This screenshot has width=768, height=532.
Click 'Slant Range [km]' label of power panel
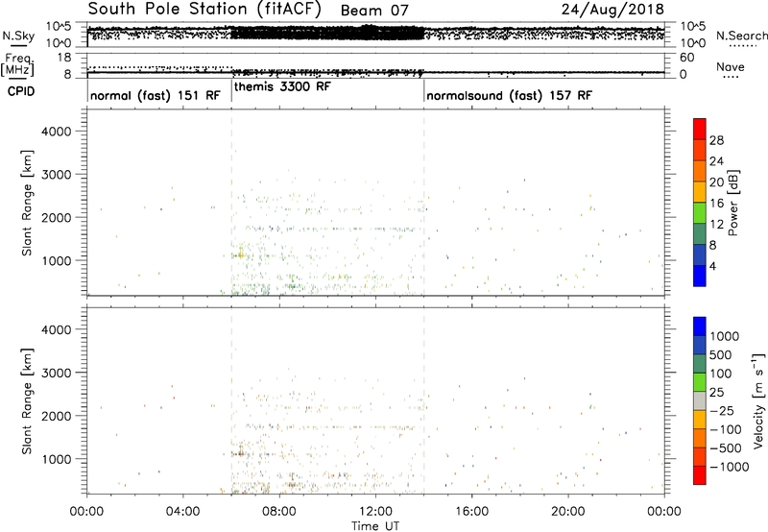(27, 203)
